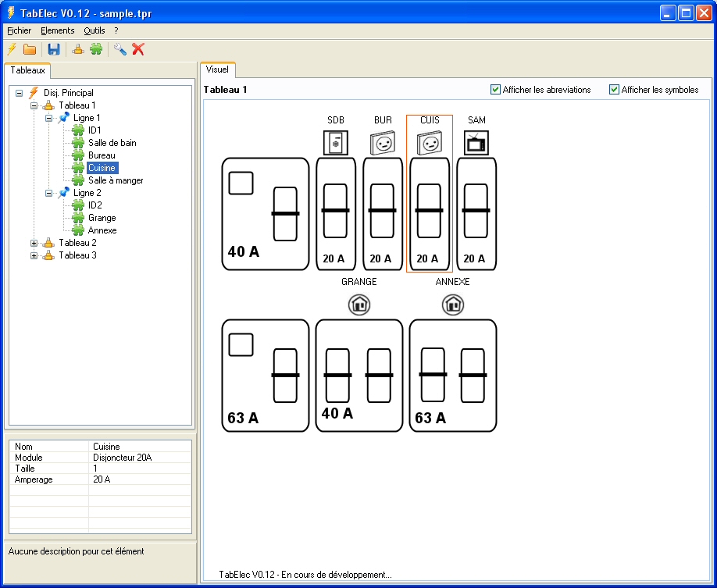The width and height of the screenshot is (717, 588).
Task: Save the project with the floppy disk icon
Action: [x=54, y=49]
